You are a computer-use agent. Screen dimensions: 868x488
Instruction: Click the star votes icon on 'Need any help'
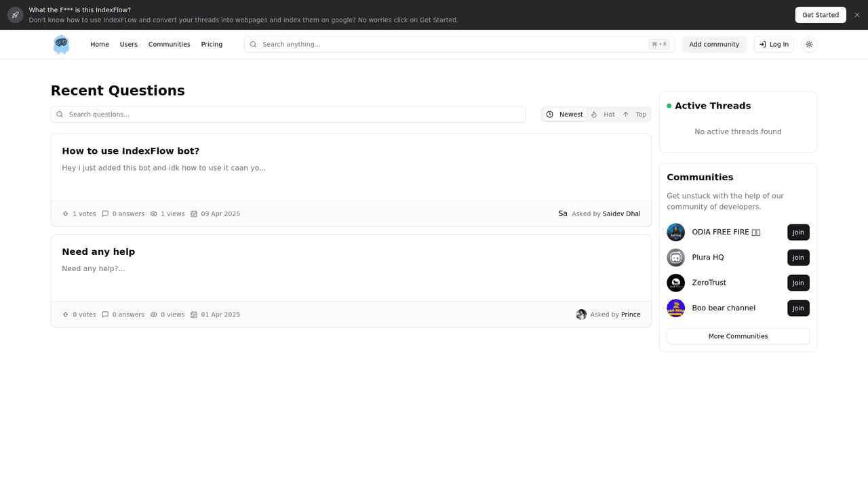tap(66, 314)
